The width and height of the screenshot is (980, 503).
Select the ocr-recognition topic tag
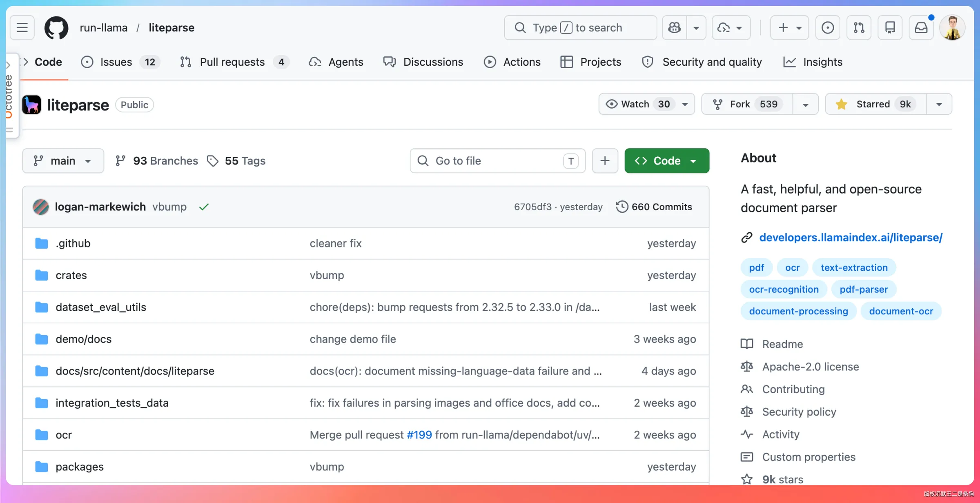tap(784, 289)
